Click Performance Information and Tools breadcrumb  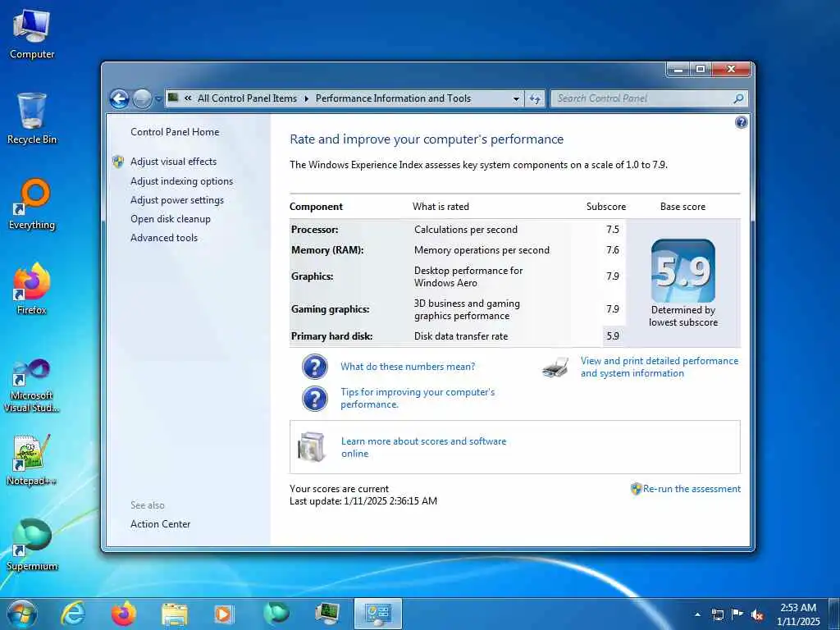[x=393, y=98]
